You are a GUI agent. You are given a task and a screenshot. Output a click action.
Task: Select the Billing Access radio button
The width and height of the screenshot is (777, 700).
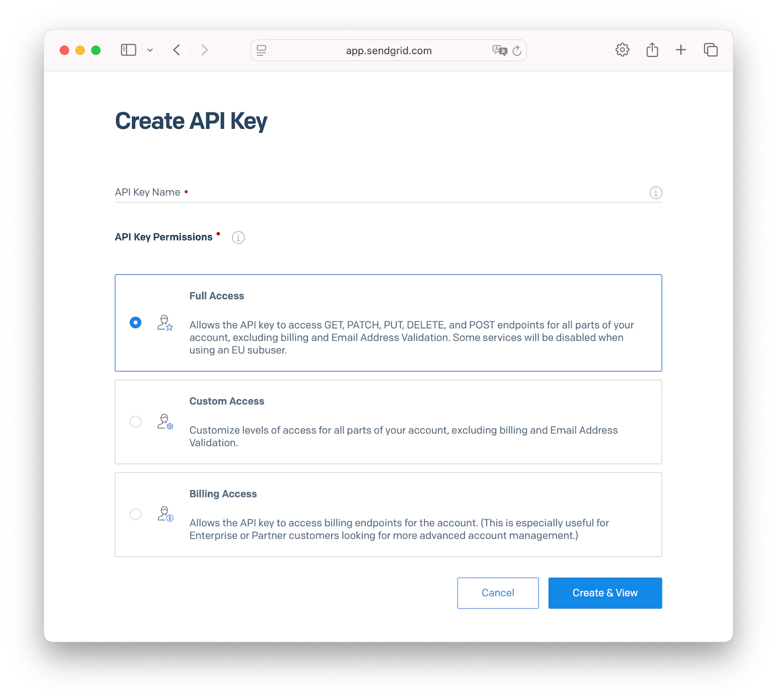pyautogui.click(x=135, y=514)
